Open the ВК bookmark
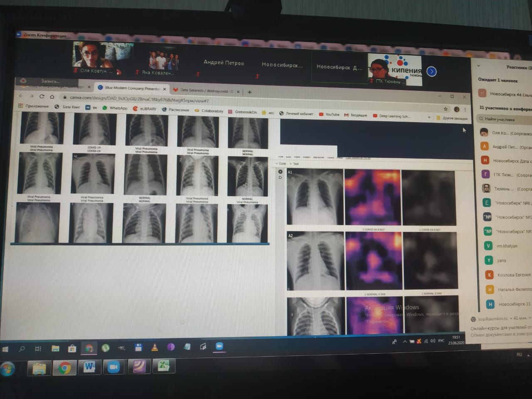 [x=91, y=107]
